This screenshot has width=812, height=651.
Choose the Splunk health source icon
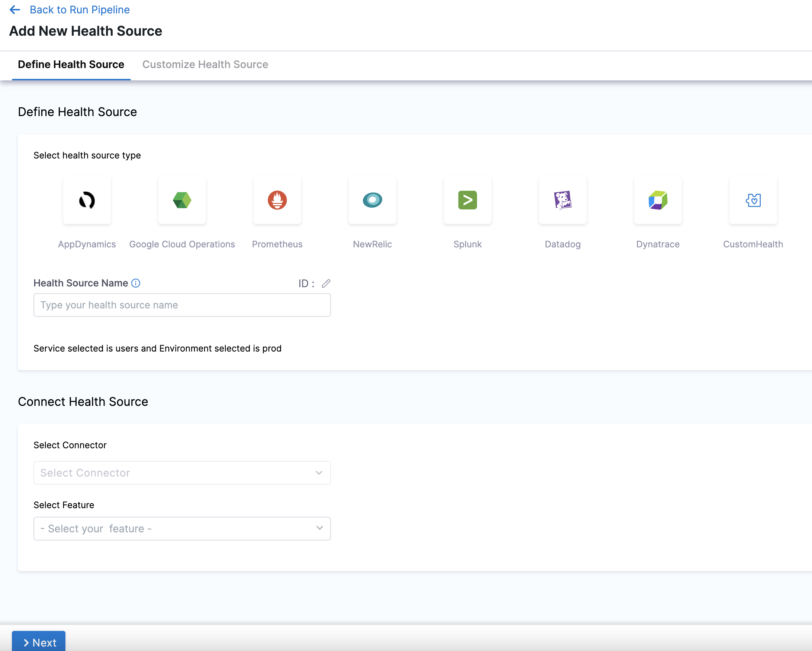click(x=467, y=200)
